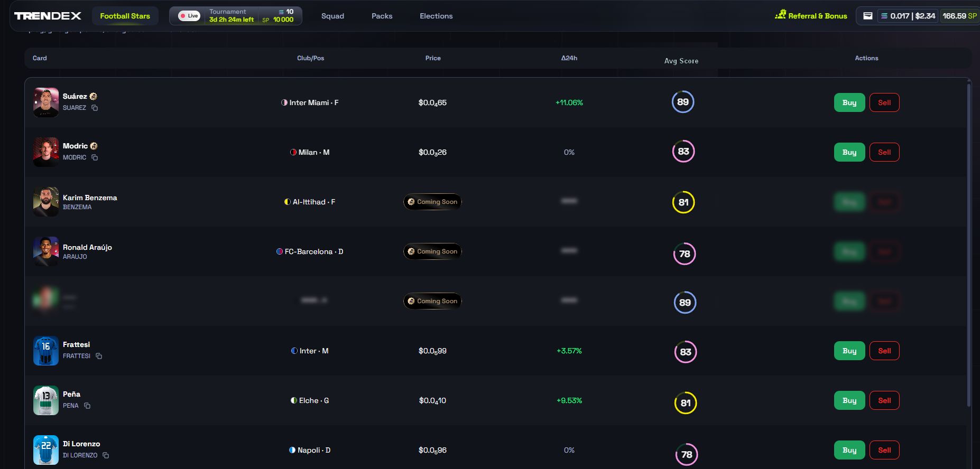Click the Karim Benzema name
This screenshot has width=980, height=469.
[90, 198]
